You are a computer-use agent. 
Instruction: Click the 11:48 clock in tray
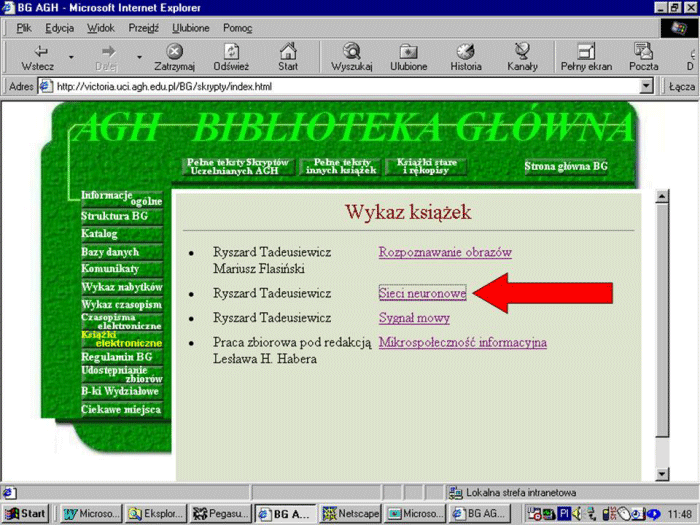[679, 514]
